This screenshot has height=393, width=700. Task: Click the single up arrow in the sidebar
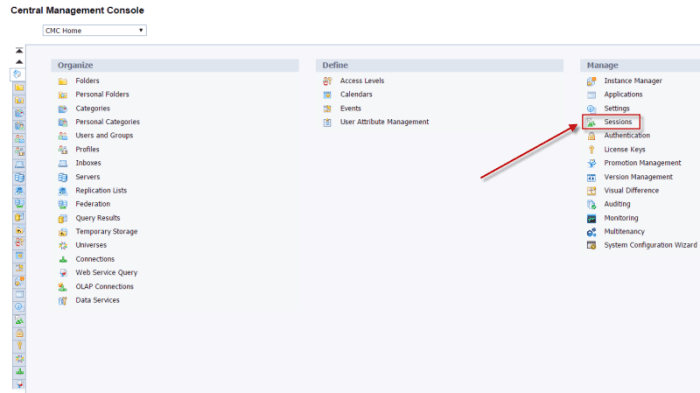click(x=19, y=62)
